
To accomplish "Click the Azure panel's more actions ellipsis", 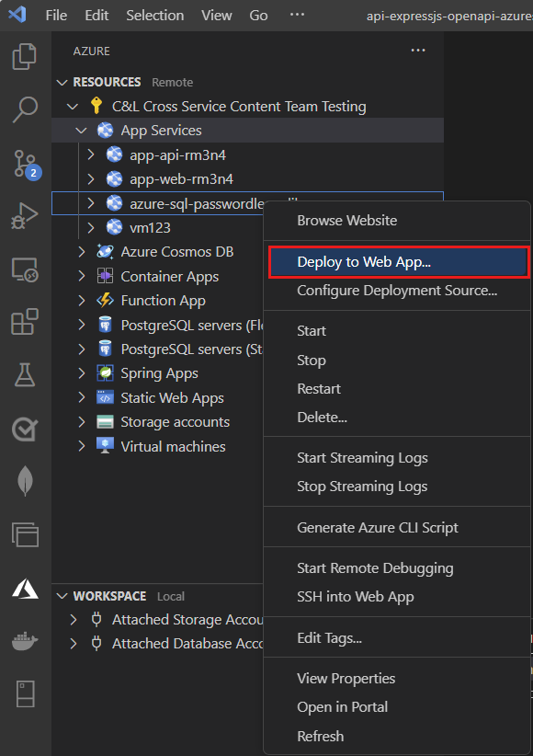I will click(x=418, y=51).
